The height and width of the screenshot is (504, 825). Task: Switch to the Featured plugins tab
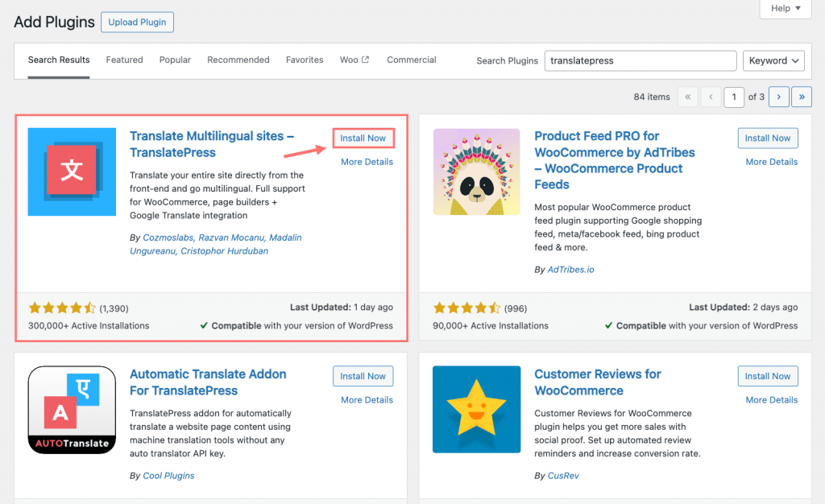pyautogui.click(x=124, y=59)
